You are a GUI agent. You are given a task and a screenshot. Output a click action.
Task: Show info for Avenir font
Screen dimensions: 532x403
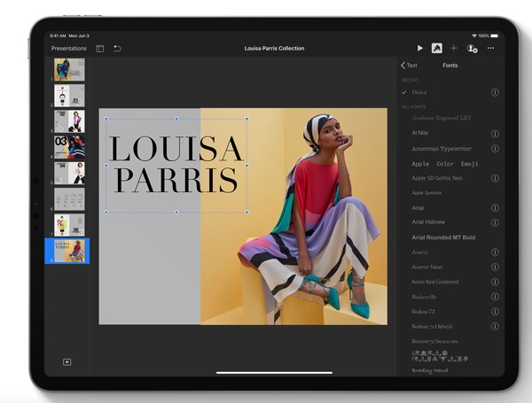(495, 252)
